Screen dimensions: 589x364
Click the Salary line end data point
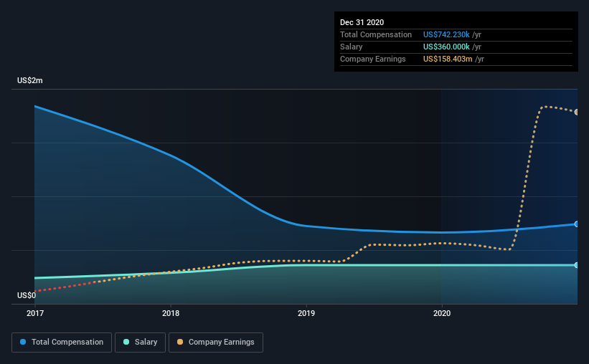(577, 265)
